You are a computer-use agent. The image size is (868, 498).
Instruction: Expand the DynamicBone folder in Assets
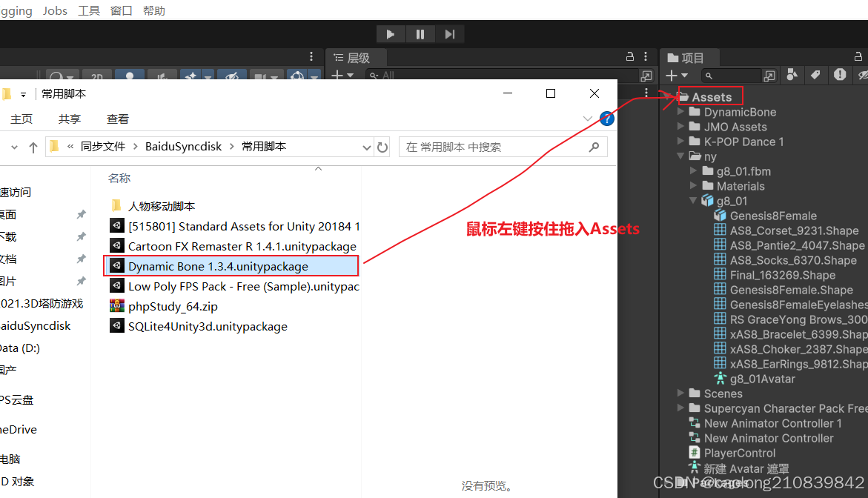coord(681,112)
